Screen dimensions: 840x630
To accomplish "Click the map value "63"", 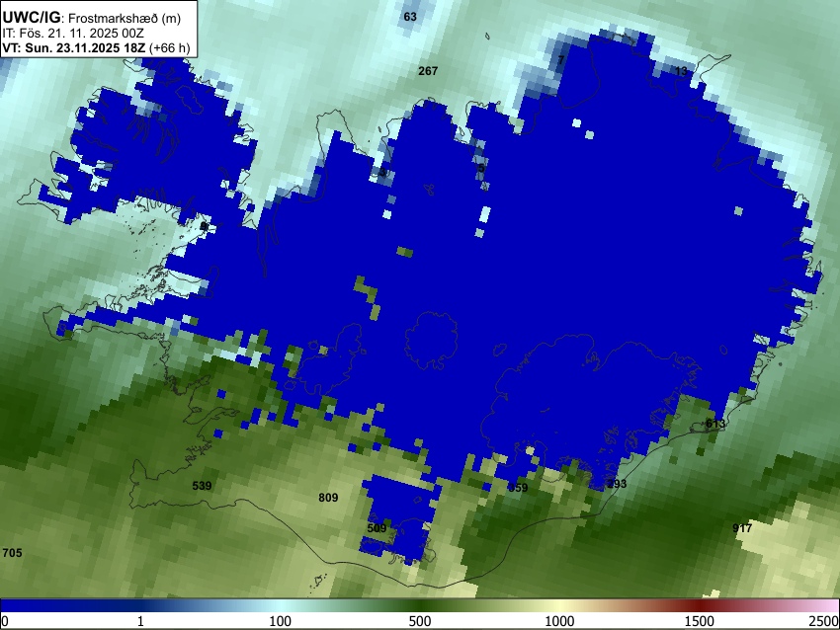I will point(410,17).
